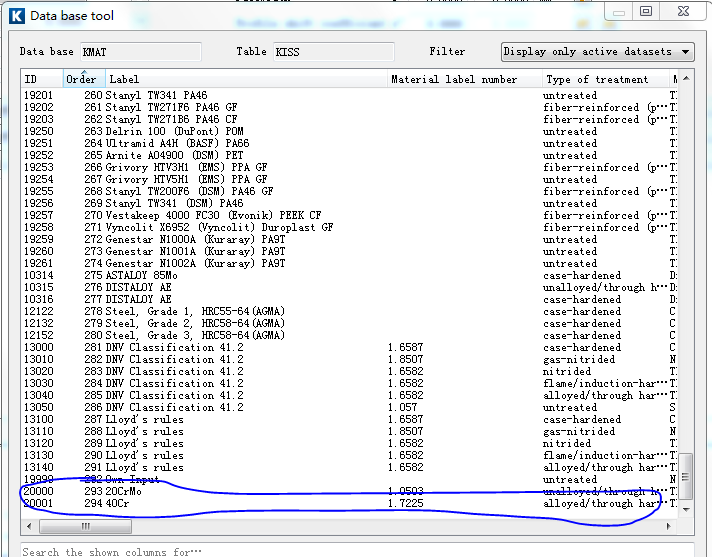Close the Data base tool window

[x=682, y=11]
